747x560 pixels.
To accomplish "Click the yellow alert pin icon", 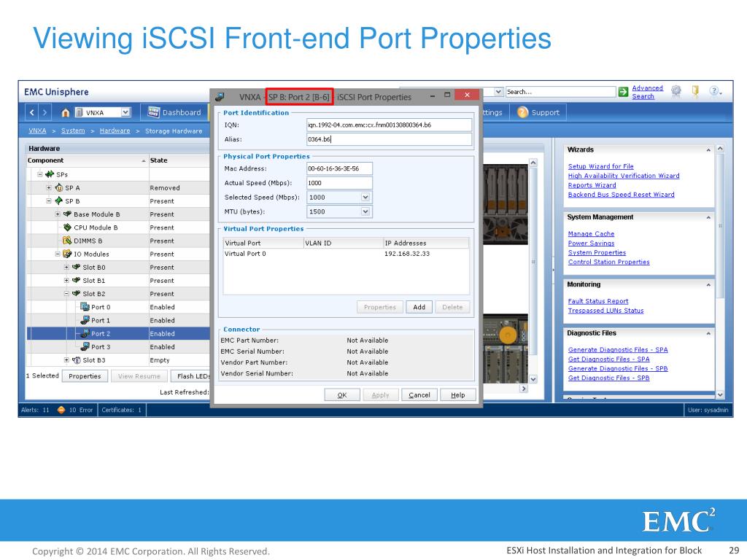I will (695, 91).
